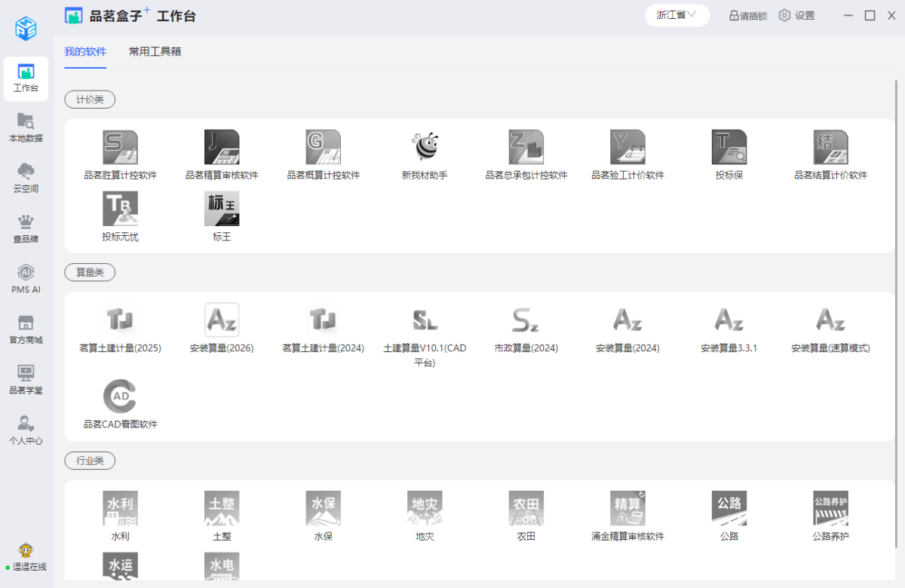Image resolution: width=905 pixels, height=588 pixels.
Task: Open 安装算量(2026) icon
Action: [222, 320]
